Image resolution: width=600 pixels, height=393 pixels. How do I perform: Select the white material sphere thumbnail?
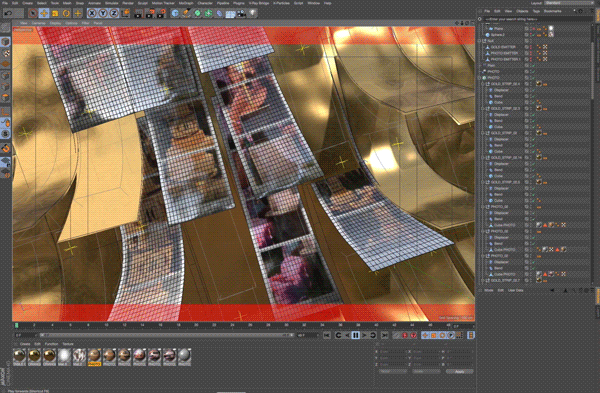point(64,355)
